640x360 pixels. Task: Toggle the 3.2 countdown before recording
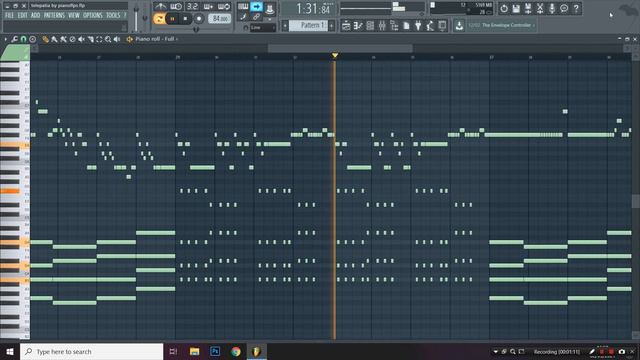192,6
